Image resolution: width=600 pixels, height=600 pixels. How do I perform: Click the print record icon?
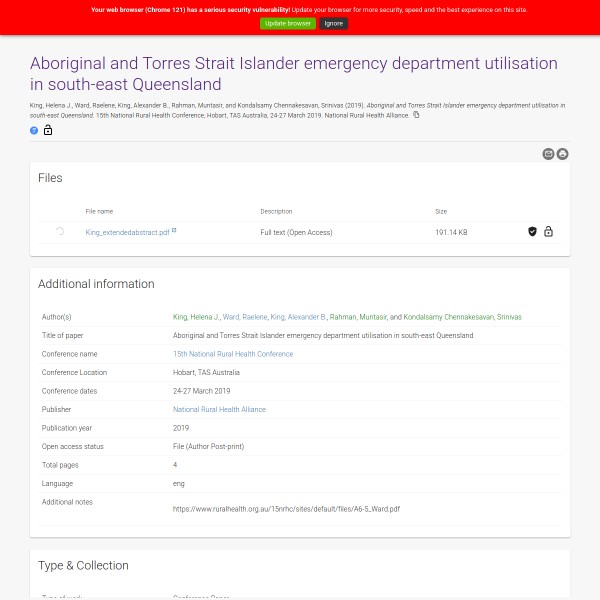(x=563, y=154)
